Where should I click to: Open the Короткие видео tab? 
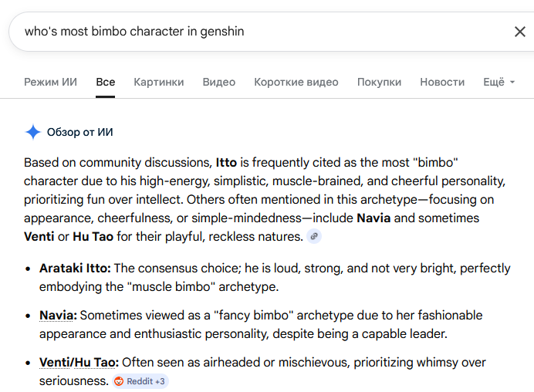tap(296, 82)
